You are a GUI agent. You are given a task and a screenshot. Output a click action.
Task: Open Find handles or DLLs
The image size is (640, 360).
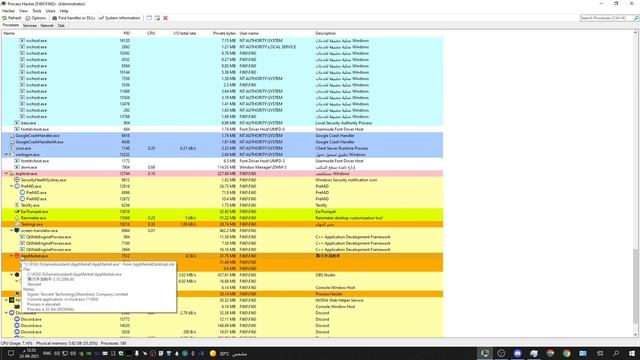(73, 18)
